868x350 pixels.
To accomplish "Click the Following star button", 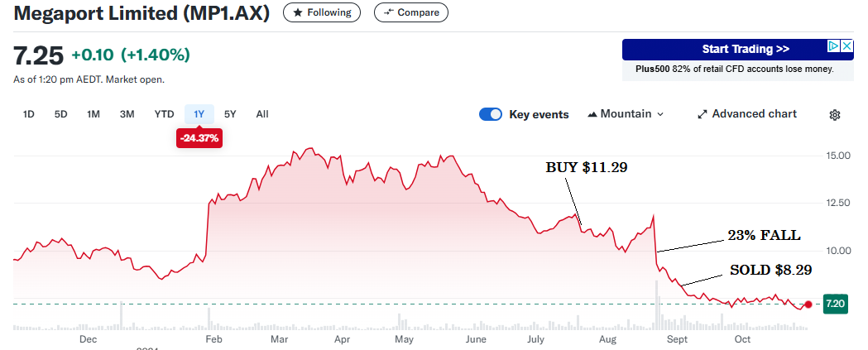I will 322,12.
